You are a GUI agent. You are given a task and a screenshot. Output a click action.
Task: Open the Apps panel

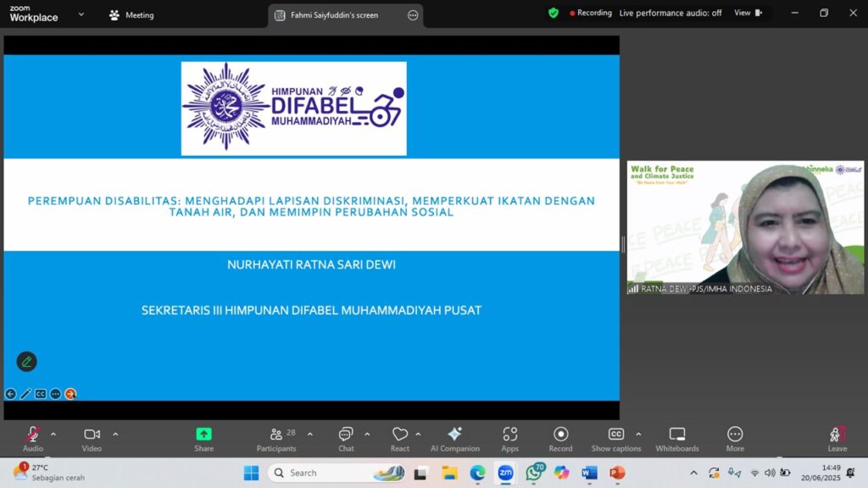click(x=509, y=440)
